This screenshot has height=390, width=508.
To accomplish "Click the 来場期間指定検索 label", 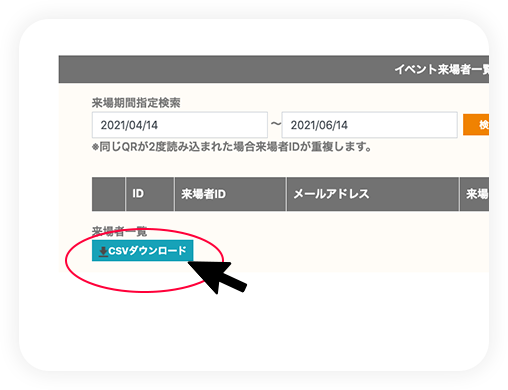I will click(136, 103).
